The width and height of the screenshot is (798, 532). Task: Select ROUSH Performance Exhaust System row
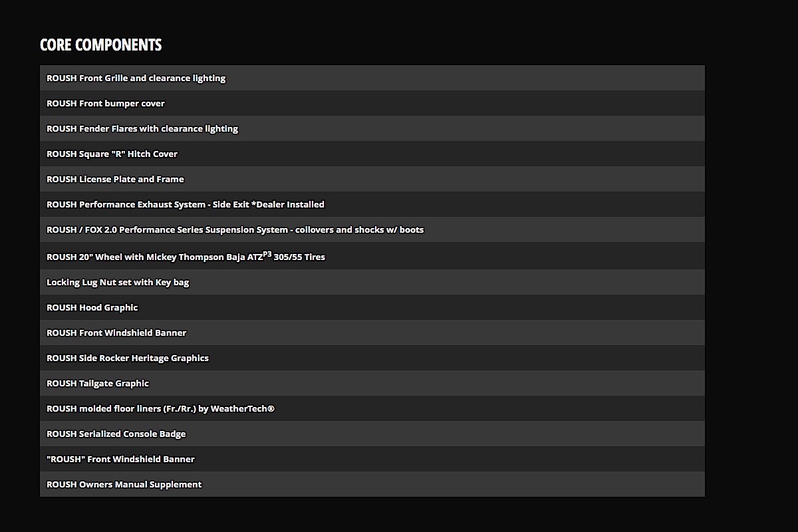(x=372, y=204)
